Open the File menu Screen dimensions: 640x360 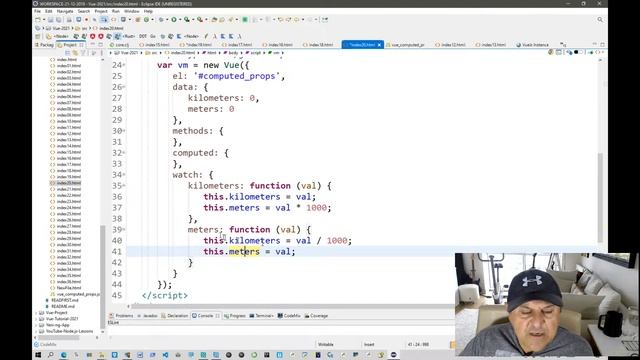[37, 11]
